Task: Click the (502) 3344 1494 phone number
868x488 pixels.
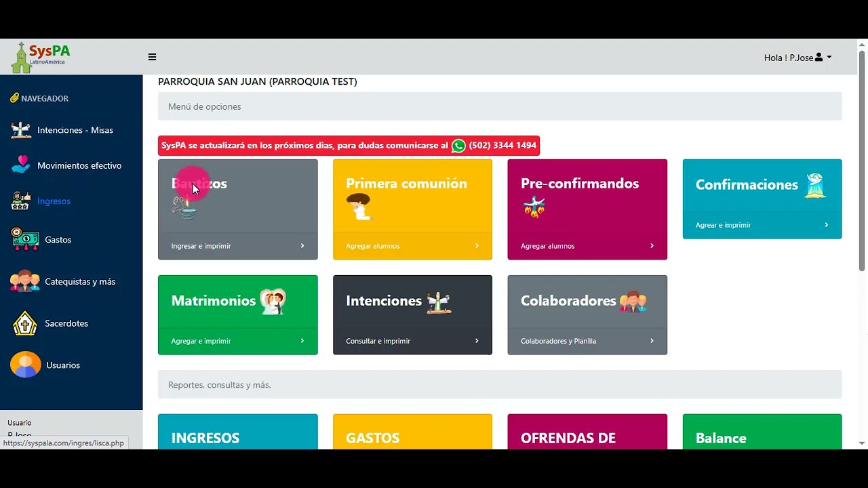Action: pyautogui.click(x=502, y=146)
